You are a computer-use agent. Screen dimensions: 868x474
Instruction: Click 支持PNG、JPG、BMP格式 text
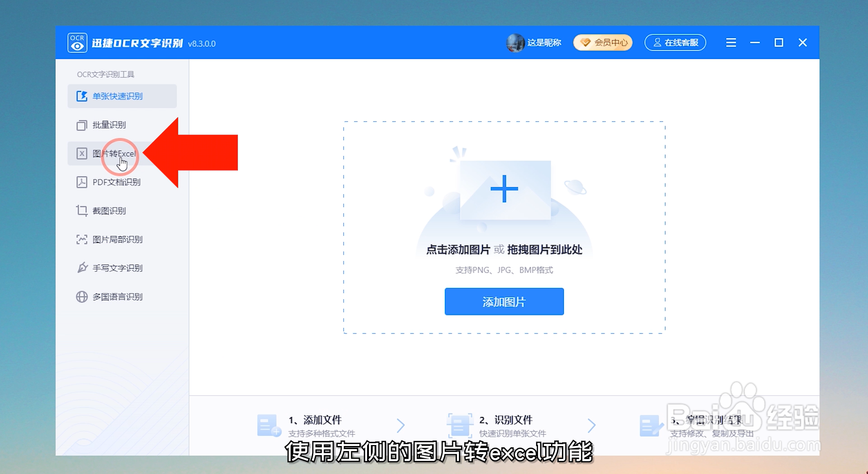coord(504,270)
